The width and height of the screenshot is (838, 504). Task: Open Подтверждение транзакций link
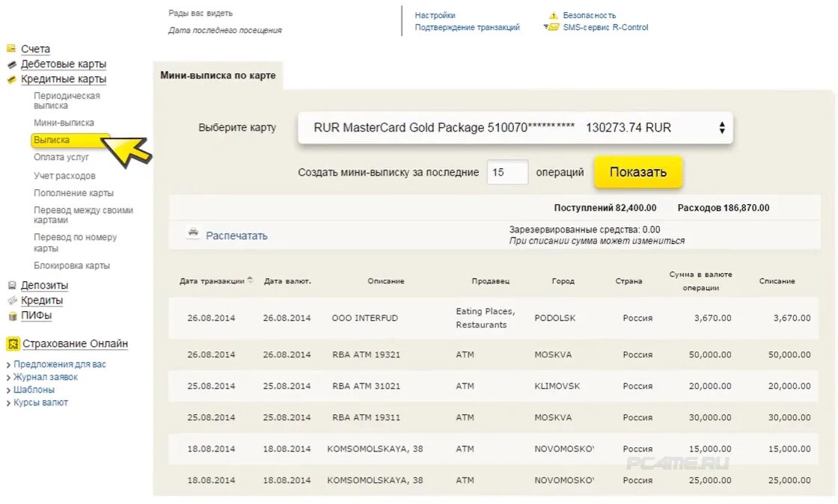(467, 28)
